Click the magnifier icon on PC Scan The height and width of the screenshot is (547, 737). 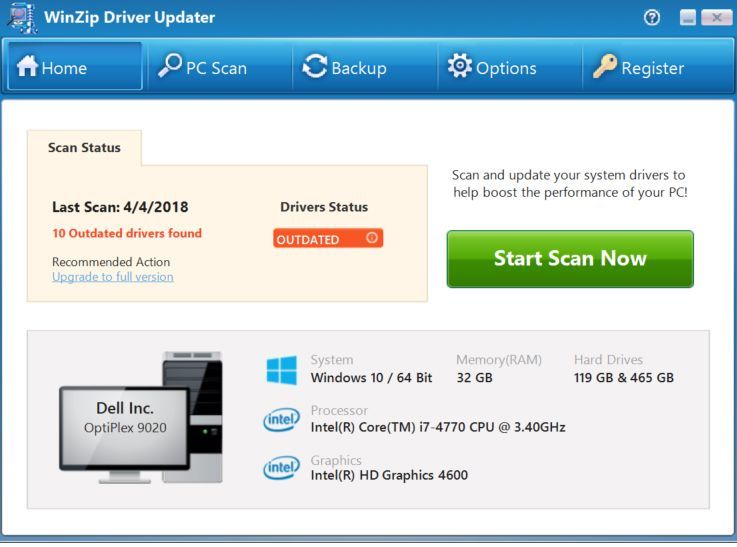(170, 65)
